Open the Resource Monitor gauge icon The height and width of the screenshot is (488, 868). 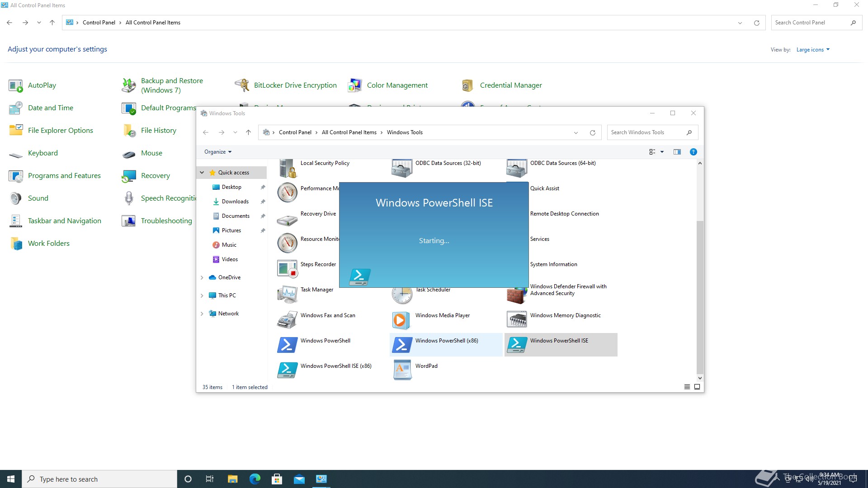pos(288,244)
